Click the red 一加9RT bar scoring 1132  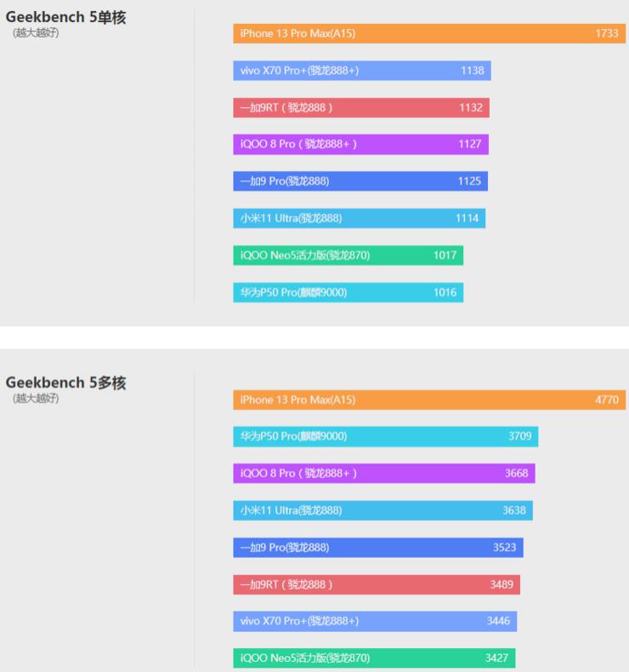coord(361,108)
